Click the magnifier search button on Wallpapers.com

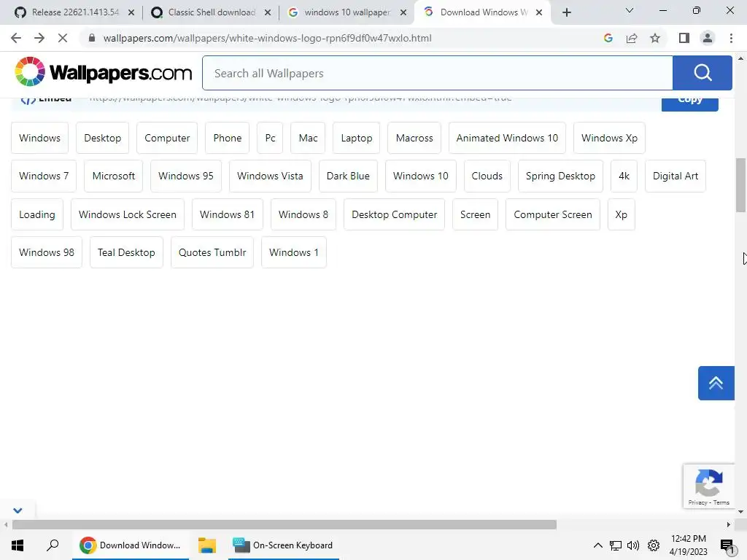(703, 73)
